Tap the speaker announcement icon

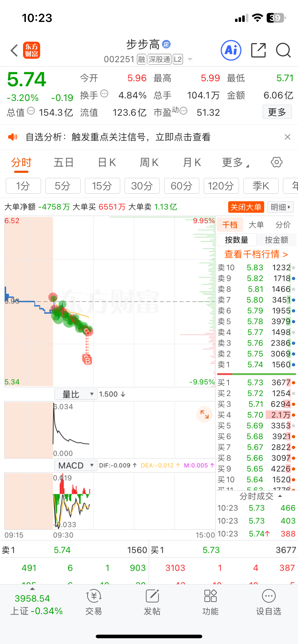tap(13, 137)
